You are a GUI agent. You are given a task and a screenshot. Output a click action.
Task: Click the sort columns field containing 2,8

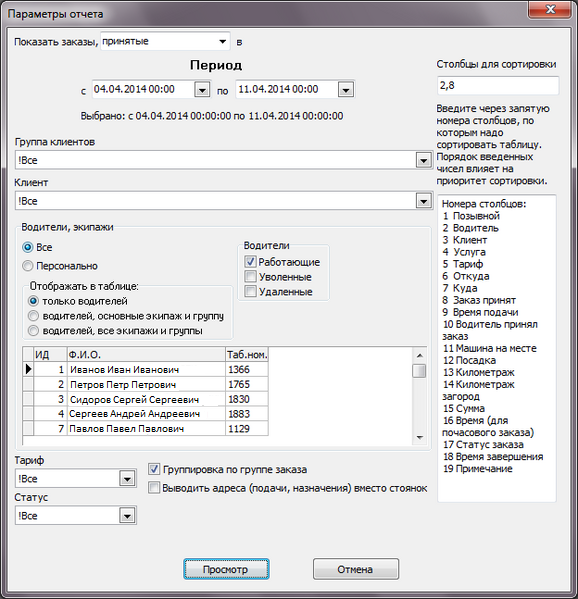click(498, 86)
